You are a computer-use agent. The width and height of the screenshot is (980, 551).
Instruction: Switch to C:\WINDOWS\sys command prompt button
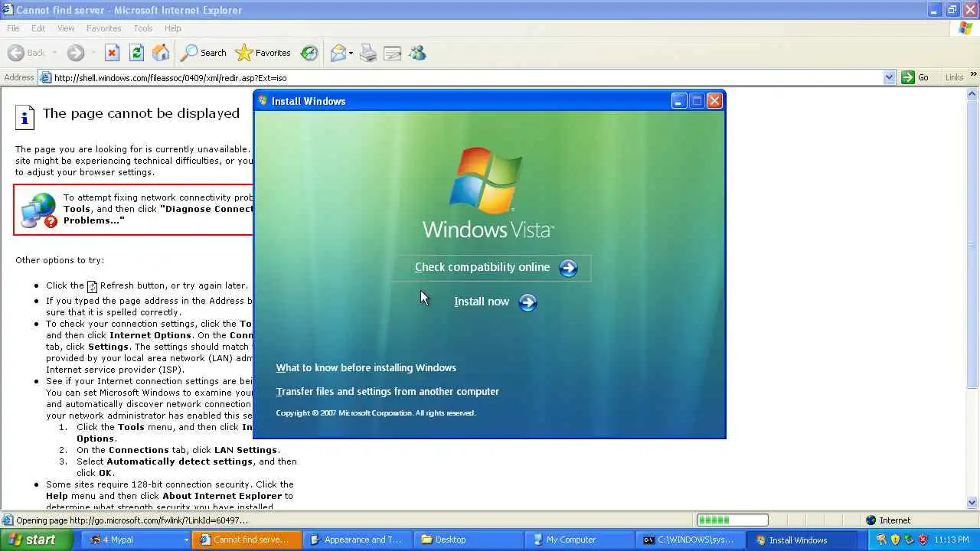click(x=691, y=540)
